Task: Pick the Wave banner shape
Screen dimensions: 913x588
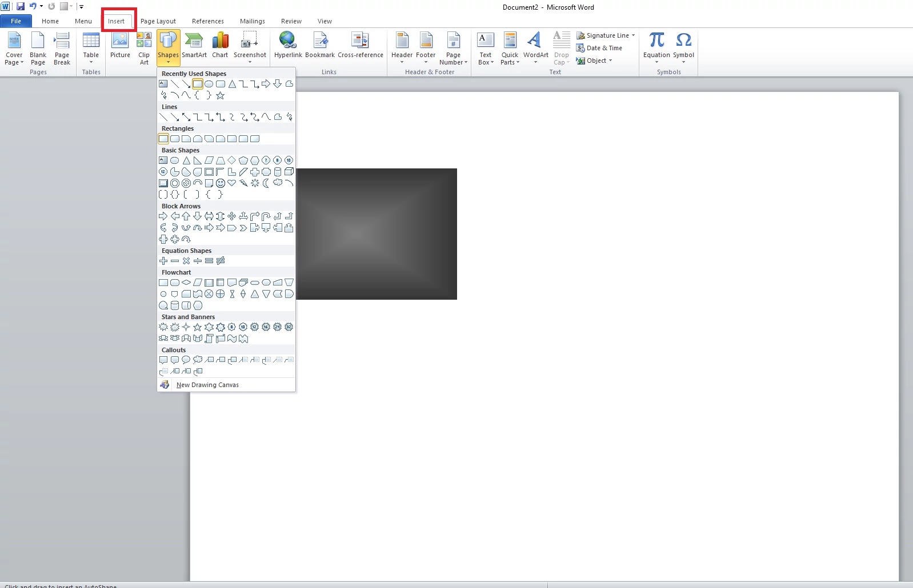Action: [231, 339]
